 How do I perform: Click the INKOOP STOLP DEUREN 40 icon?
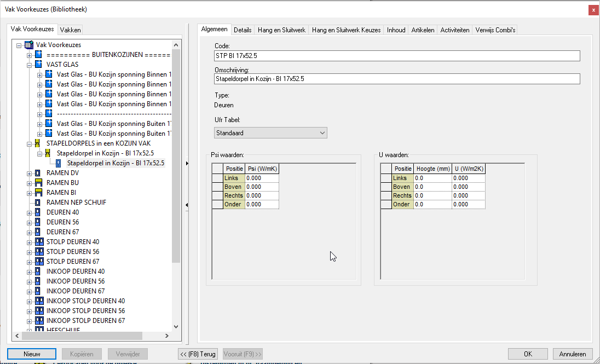click(x=39, y=301)
